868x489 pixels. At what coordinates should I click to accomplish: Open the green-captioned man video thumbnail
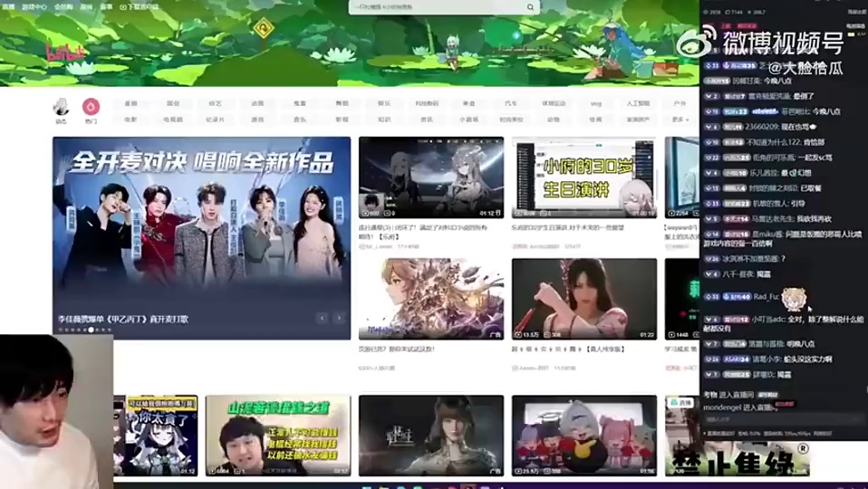tap(278, 436)
